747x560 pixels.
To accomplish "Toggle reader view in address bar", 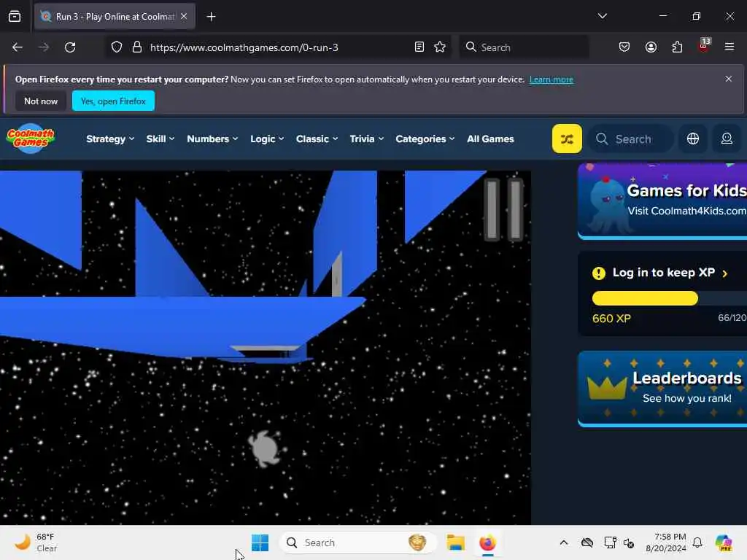I will pyautogui.click(x=419, y=47).
